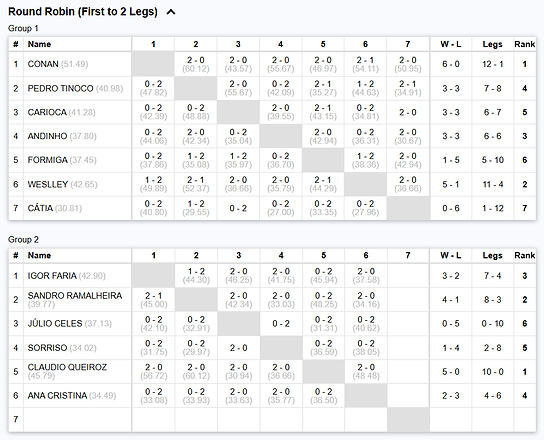Select CÁTIA in Group 1 table
The width and height of the screenshot is (544, 440).
[x=40, y=208]
